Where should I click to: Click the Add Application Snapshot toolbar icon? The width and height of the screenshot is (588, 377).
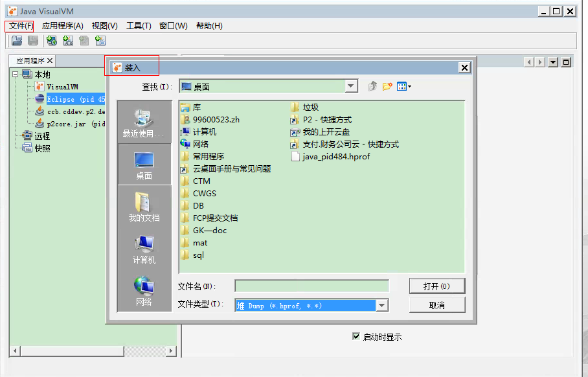coord(100,41)
